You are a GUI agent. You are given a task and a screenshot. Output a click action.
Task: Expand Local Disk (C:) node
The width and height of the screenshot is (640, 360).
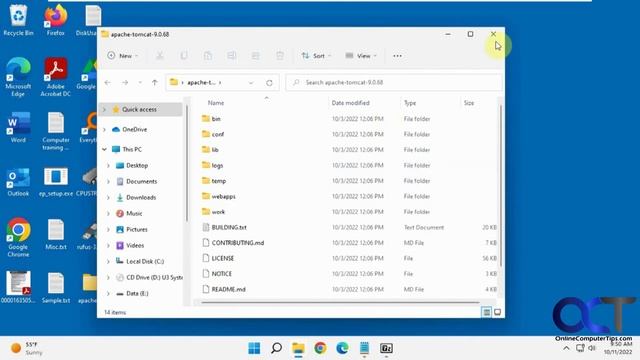click(109, 261)
